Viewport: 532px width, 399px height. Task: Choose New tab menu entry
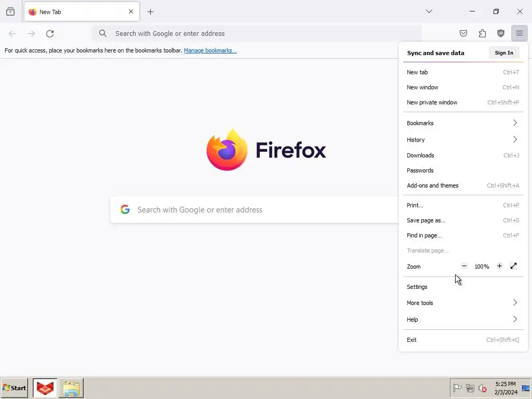463,72
